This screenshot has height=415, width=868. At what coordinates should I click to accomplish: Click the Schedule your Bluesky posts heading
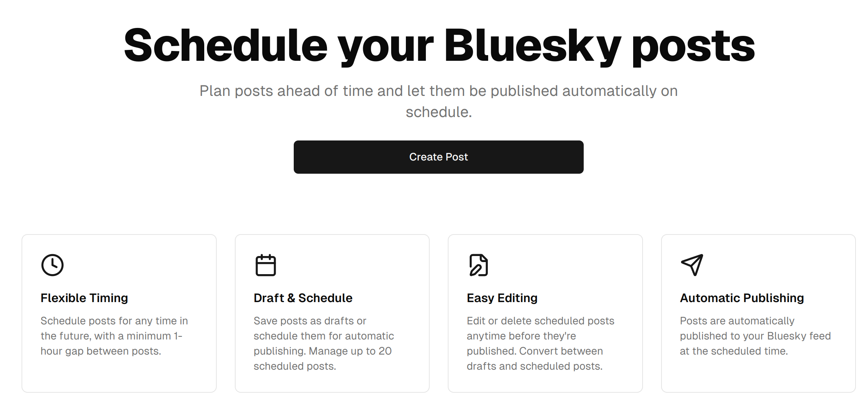pos(438,45)
